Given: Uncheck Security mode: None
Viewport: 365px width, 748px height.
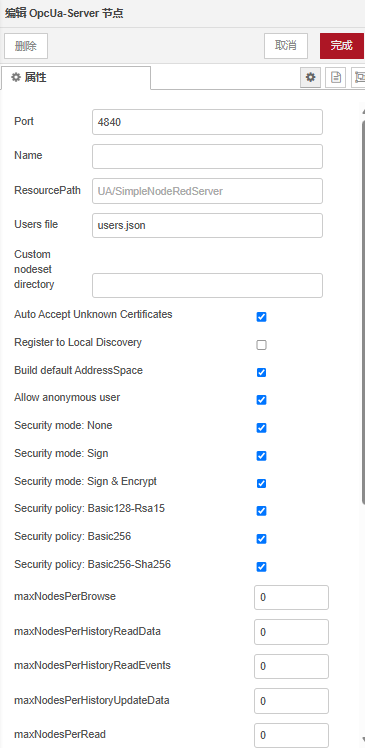Looking at the screenshot, I should coord(261,427).
